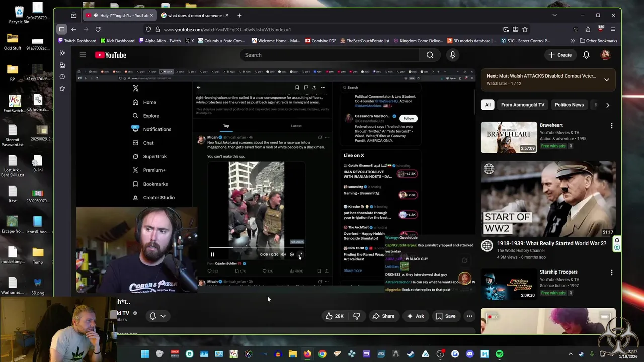Open the Temp folder on desktop

(38, 255)
